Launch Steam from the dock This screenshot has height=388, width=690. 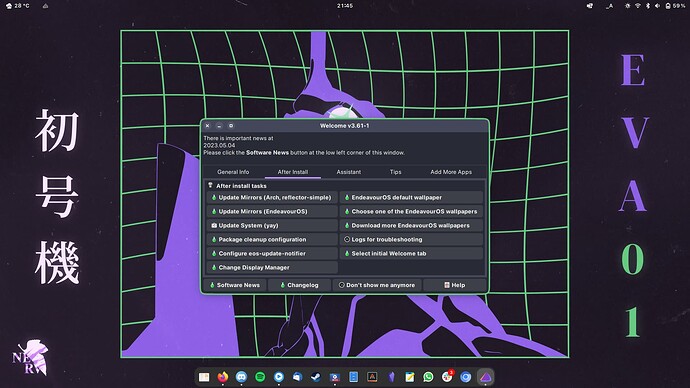pos(316,377)
